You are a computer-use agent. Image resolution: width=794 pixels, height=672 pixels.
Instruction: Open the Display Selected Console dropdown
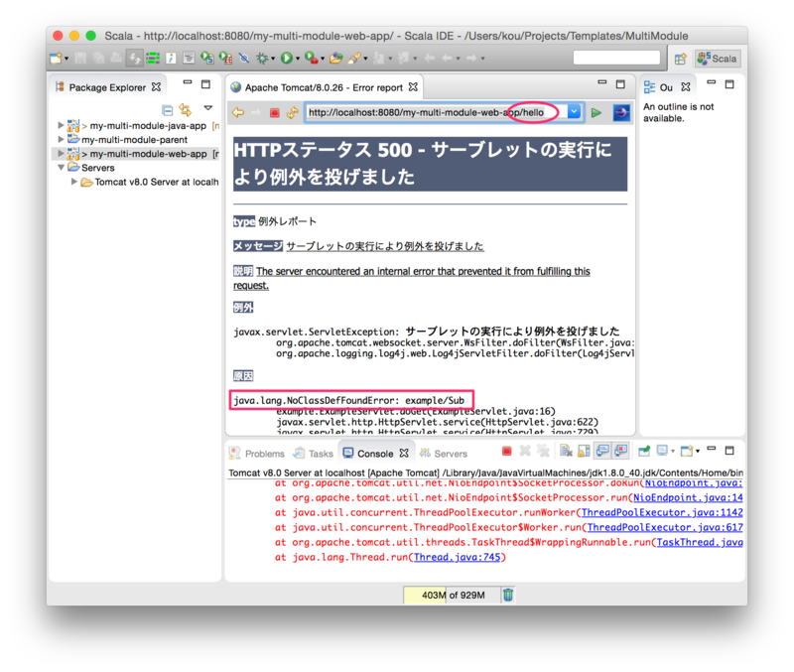(x=673, y=452)
